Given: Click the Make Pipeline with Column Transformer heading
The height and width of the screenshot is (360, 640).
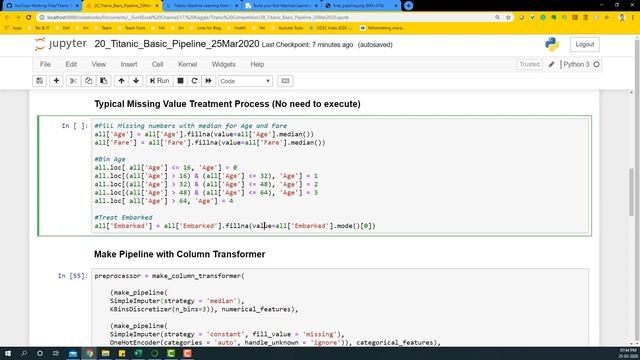Looking at the screenshot, I should coord(180,254).
